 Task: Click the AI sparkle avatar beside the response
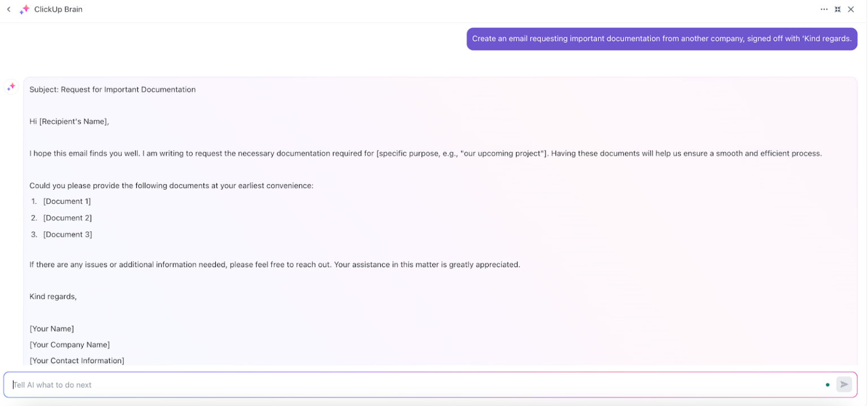click(x=11, y=86)
